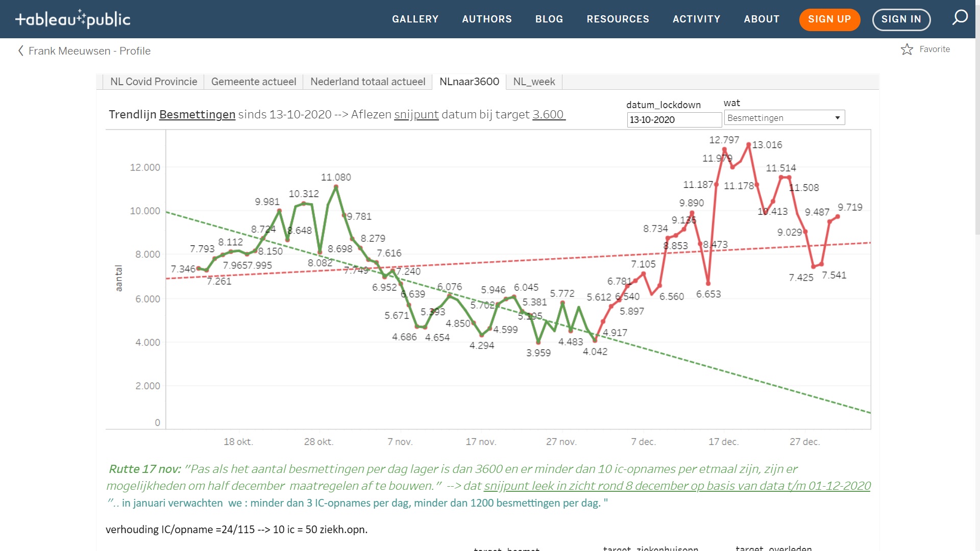Open the Gemeente actueel tab
This screenshot has height=551, width=980.
pyautogui.click(x=253, y=82)
